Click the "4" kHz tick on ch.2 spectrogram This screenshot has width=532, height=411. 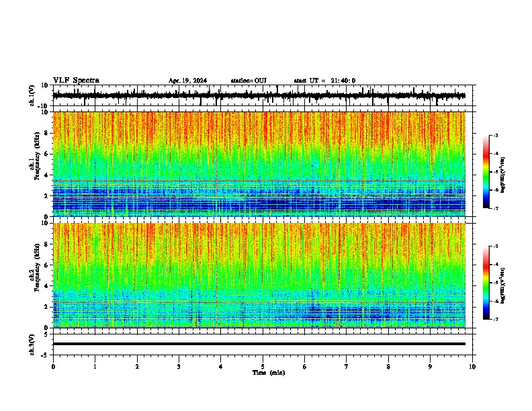click(46, 286)
